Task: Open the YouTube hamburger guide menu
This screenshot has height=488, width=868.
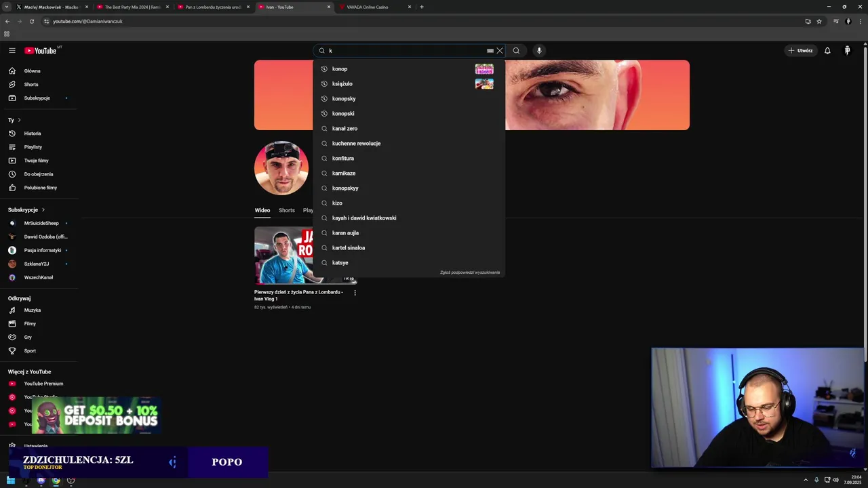Action: [x=12, y=51]
